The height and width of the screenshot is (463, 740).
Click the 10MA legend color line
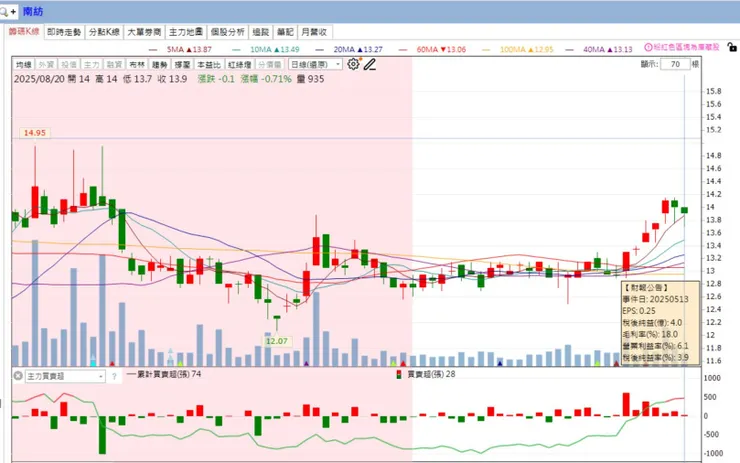236,50
